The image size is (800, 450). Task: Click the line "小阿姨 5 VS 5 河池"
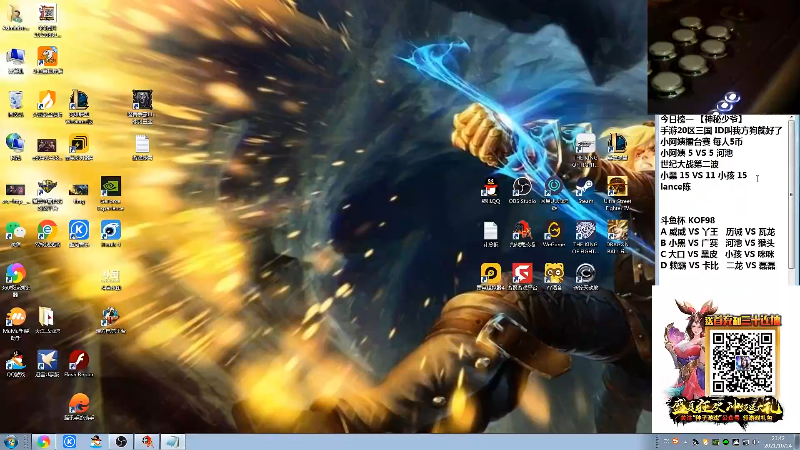[696, 153]
